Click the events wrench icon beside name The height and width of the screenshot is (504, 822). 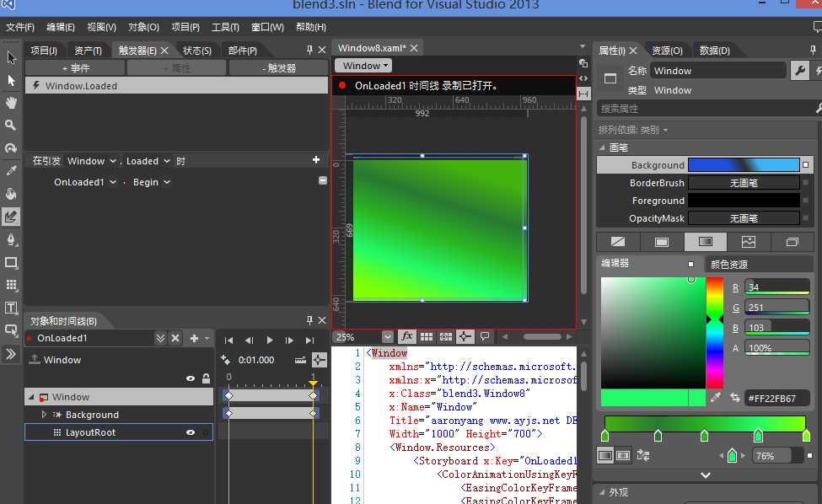point(799,70)
